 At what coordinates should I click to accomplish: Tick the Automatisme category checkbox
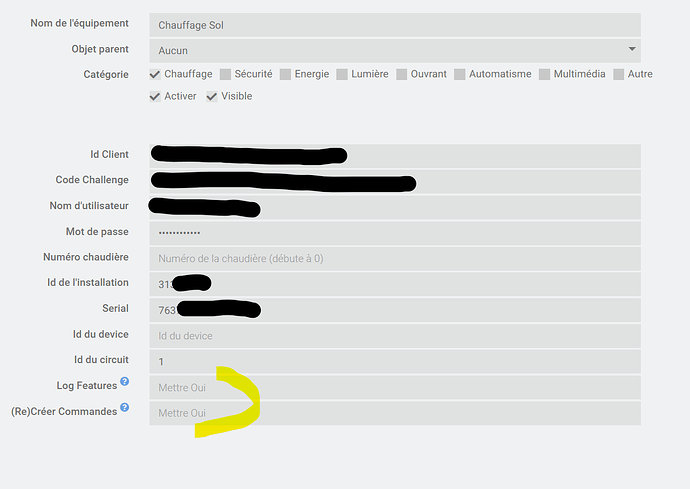[460, 74]
